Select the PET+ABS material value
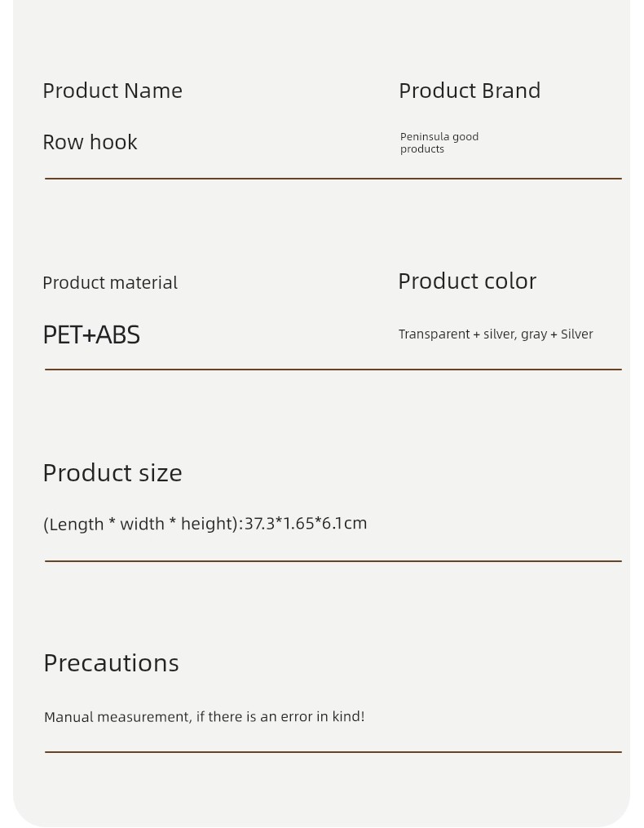This screenshot has height=828, width=644. [x=91, y=334]
